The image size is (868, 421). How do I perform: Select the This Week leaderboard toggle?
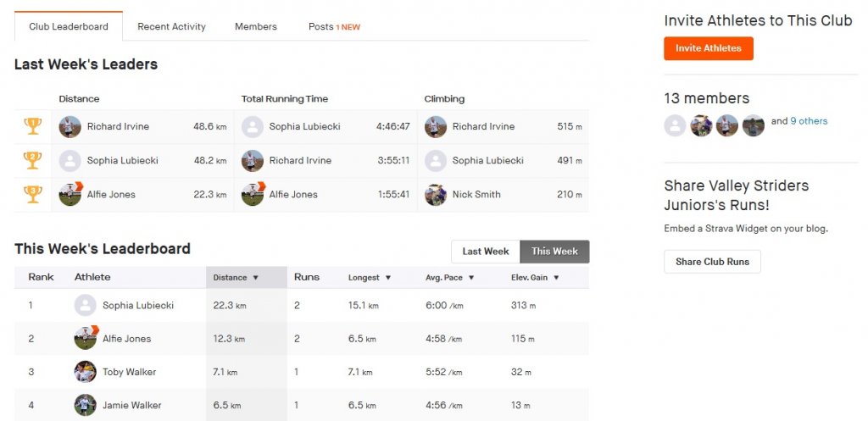click(x=554, y=252)
